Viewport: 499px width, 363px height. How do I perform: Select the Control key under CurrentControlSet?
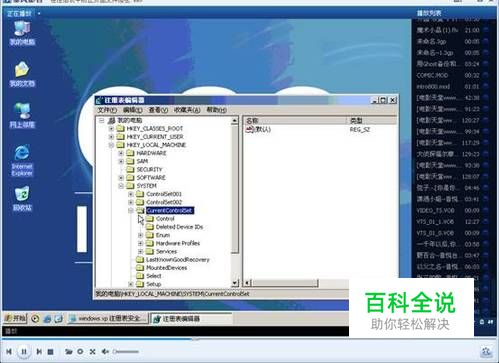165,219
